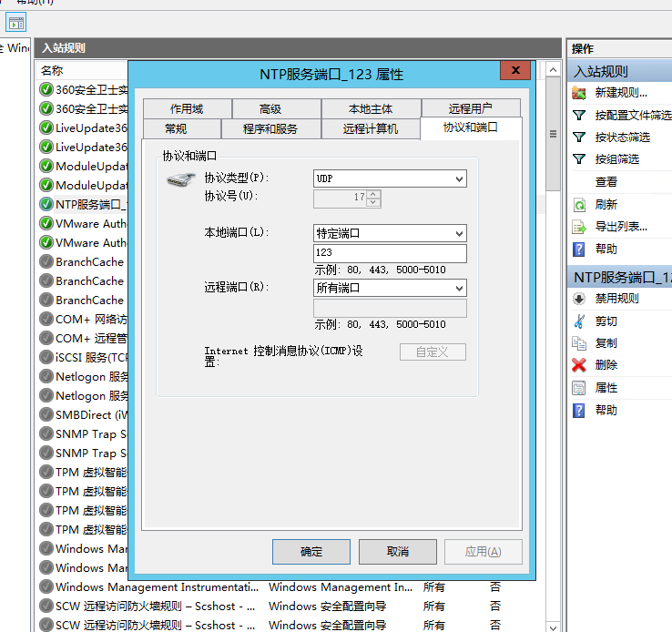Close the NTP服务端口_123 属性 dialog

click(x=515, y=70)
